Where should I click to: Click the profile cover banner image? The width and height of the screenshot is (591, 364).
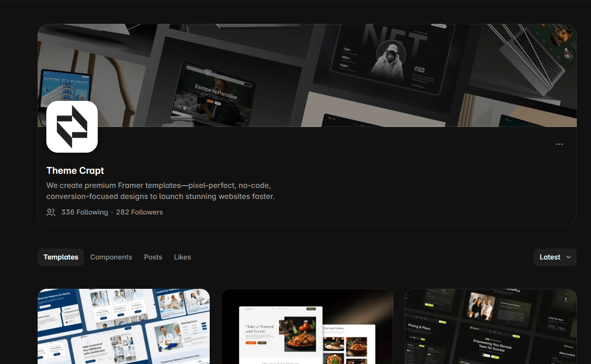307,75
